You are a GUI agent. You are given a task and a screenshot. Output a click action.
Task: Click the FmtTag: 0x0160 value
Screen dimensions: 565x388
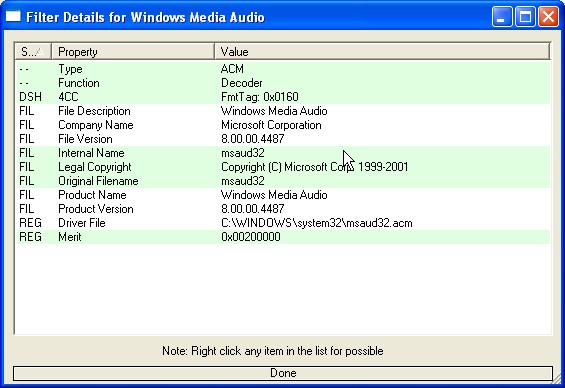pyautogui.click(x=259, y=97)
